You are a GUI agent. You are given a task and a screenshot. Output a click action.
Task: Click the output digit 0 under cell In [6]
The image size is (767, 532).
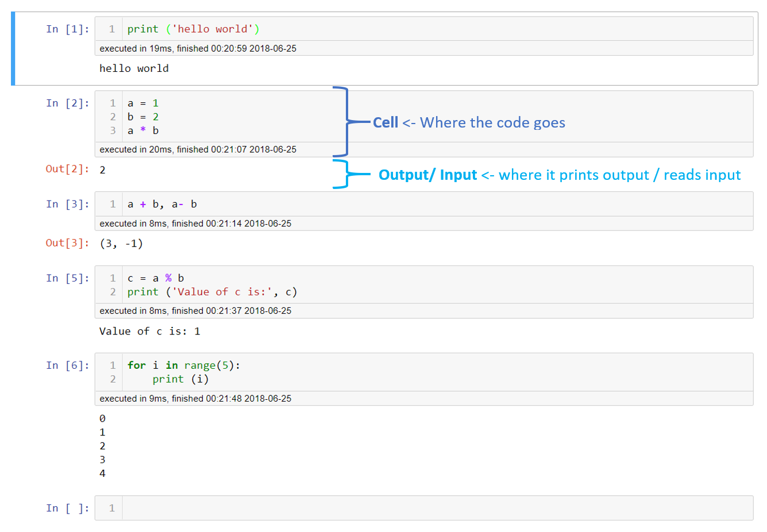pyautogui.click(x=102, y=419)
